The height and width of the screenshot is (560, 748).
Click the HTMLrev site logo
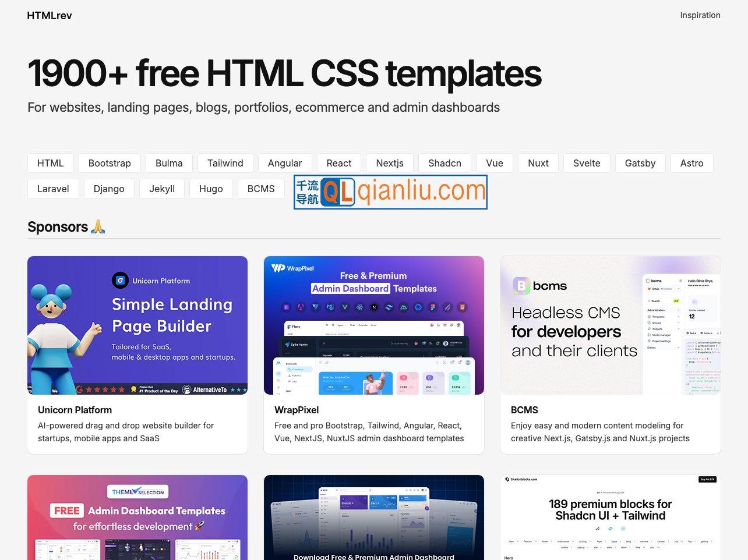pos(50,16)
